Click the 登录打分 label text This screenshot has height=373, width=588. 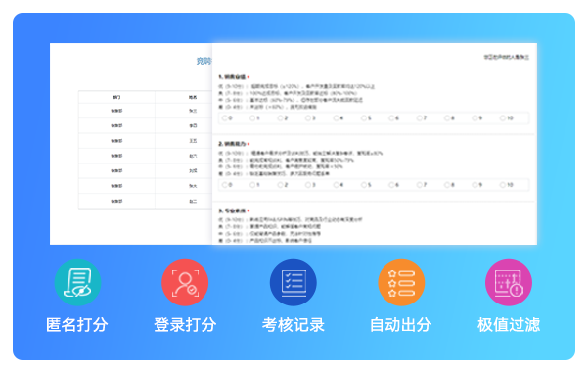[x=185, y=325]
